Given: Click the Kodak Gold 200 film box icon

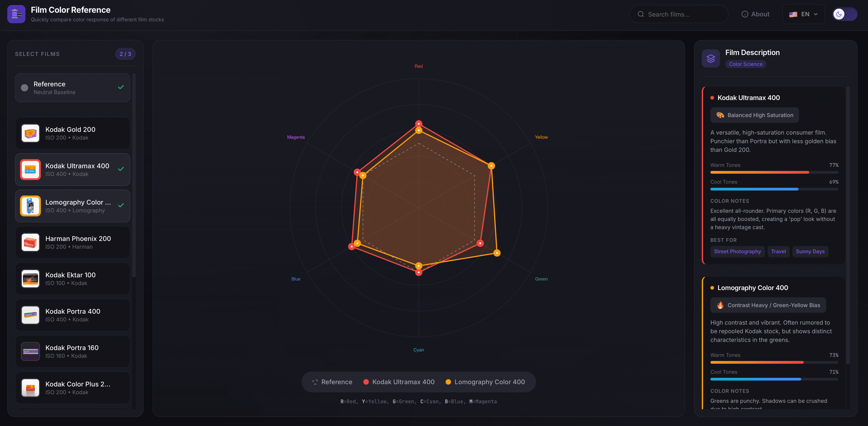Looking at the screenshot, I should pyautogui.click(x=30, y=133).
